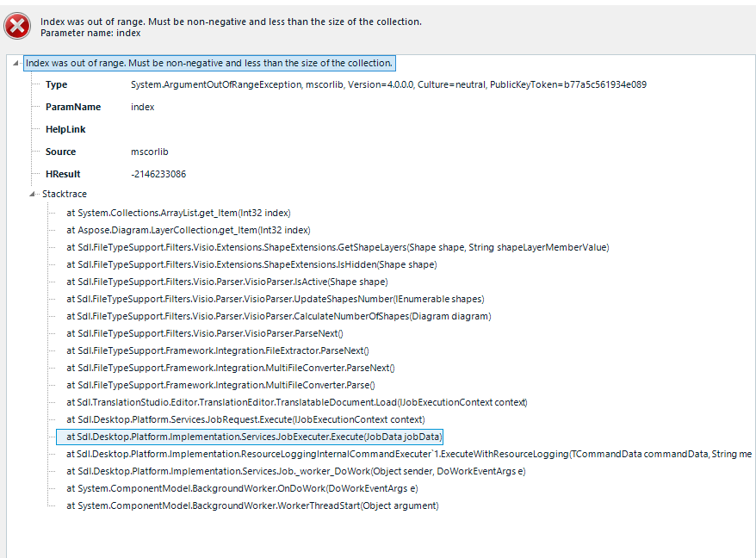Select the HResult property row
756x558 pixels.
[63, 174]
